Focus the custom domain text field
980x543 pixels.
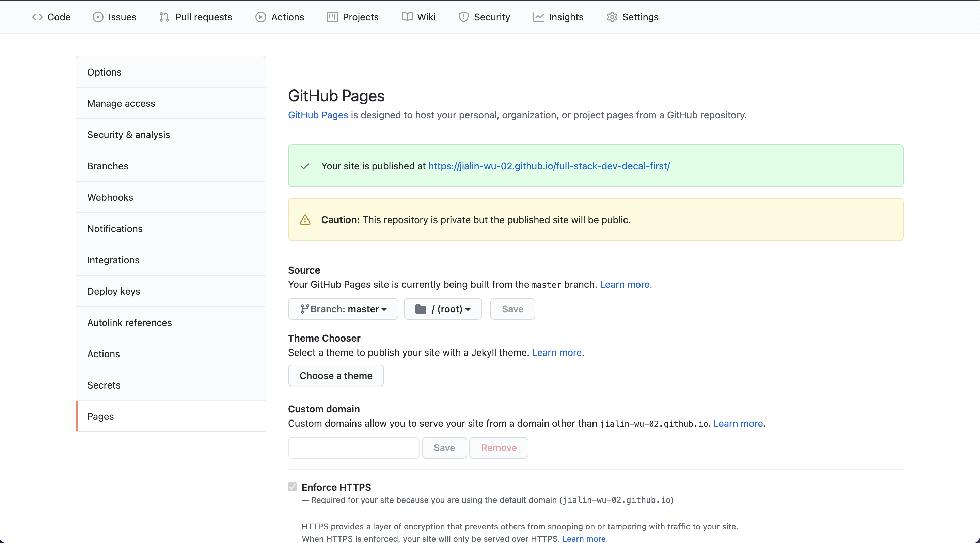click(353, 448)
